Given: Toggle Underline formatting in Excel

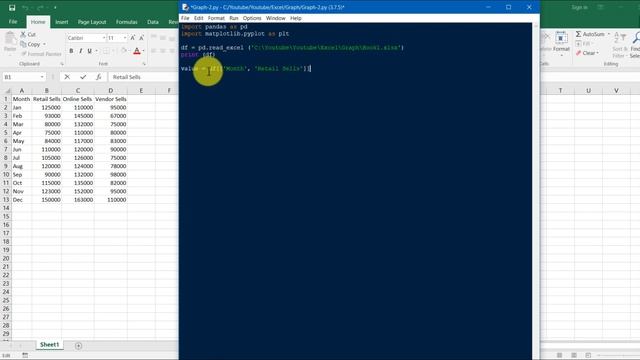Looking at the screenshot, I should click(89, 51).
